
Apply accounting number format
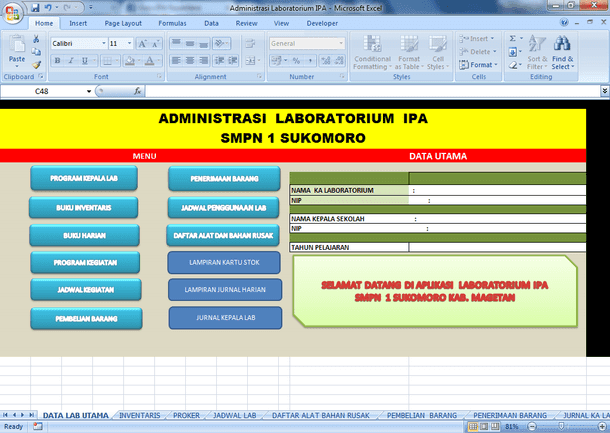point(276,61)
